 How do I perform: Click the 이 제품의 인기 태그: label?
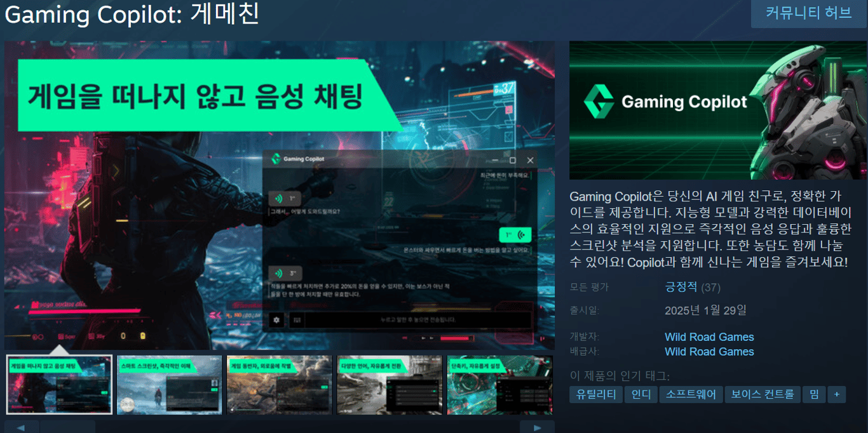coord(620,375)
